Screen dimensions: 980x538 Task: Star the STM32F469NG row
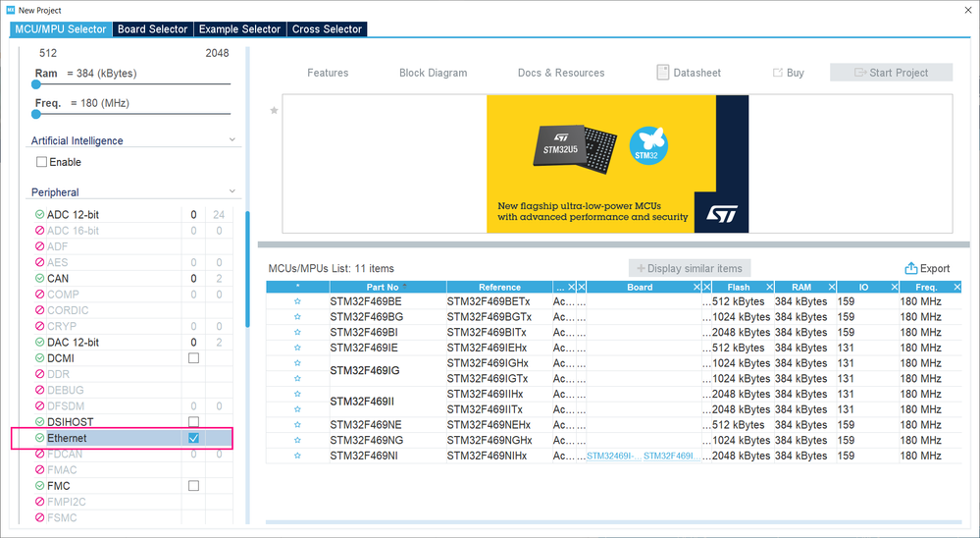(x=297, y=441)
